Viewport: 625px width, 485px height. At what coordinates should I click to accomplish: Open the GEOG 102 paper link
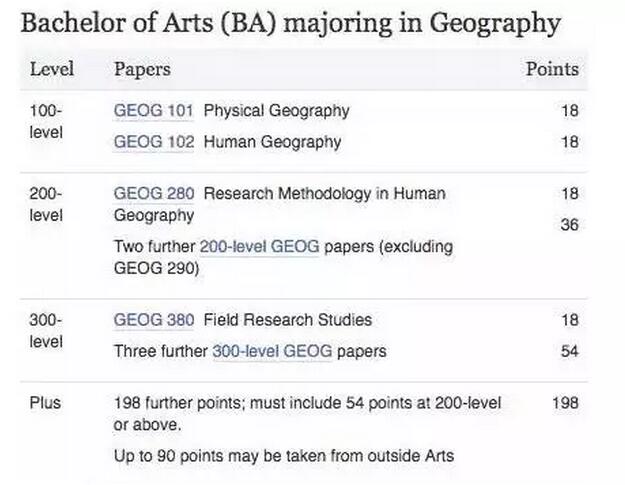tap(154, 142)
